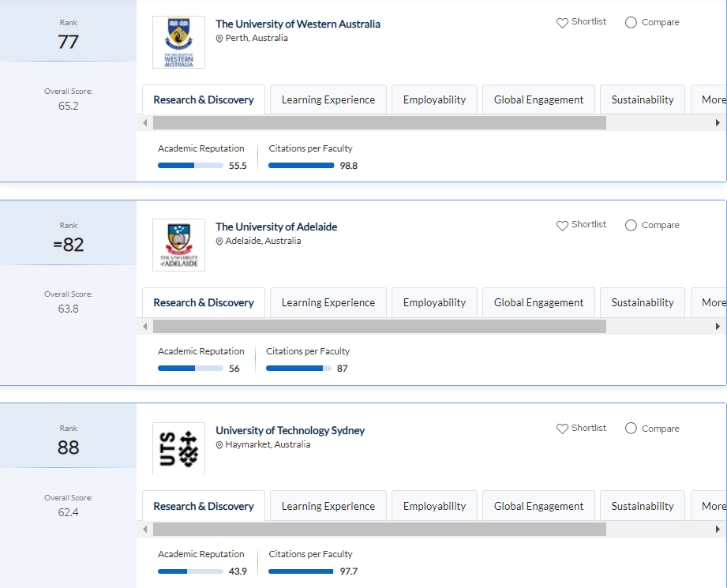Expand More tab for Western Australia
Viewport: 727px width, 588px height.
(711, 100)
